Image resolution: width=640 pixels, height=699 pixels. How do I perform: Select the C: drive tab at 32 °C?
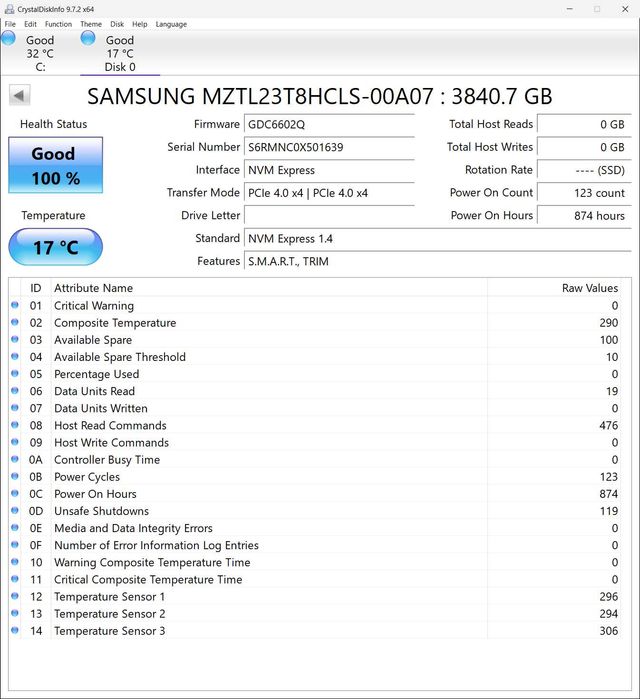[x=40, y=53]
